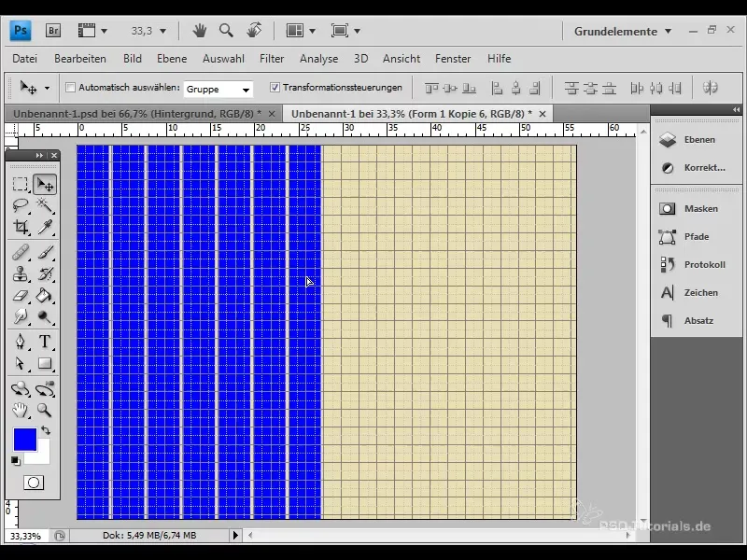The height and width of the screenshot is (560, 747).
Task: Select the Rectangle shape tool
Action: click(45, 363)
